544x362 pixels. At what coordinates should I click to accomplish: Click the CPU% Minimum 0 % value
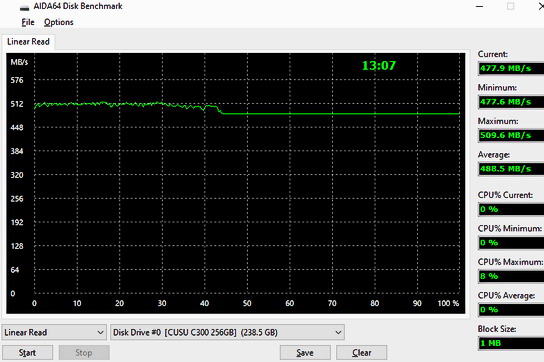[x=511, y=243]
